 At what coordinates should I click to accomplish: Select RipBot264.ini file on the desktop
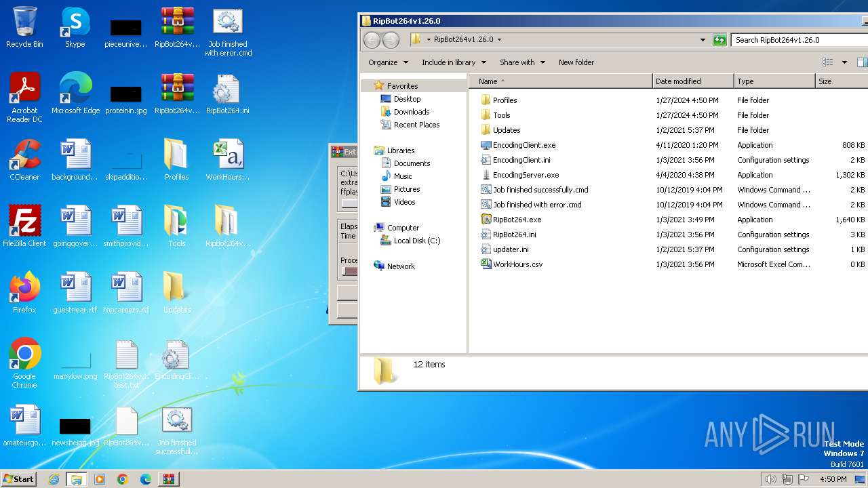coord(227,94)
